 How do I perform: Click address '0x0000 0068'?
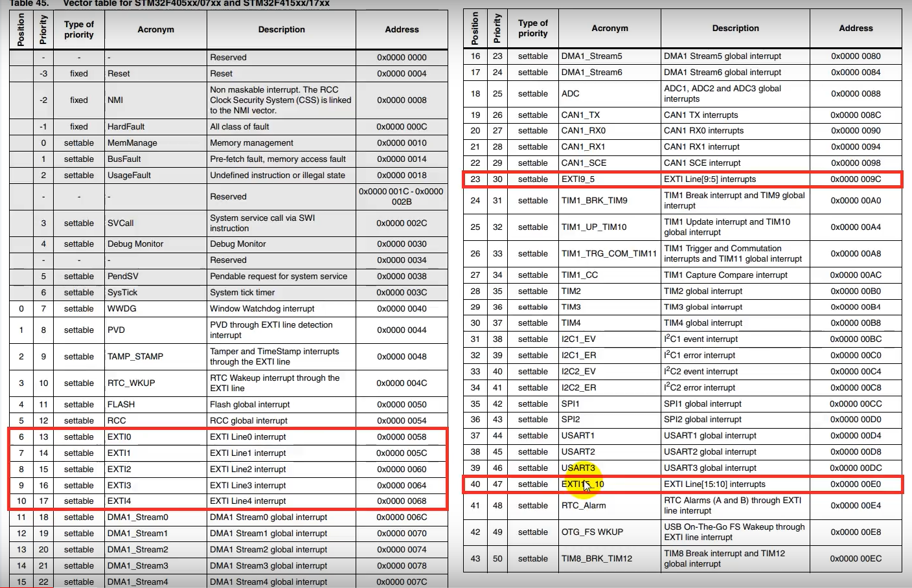(x=402, y=501)
